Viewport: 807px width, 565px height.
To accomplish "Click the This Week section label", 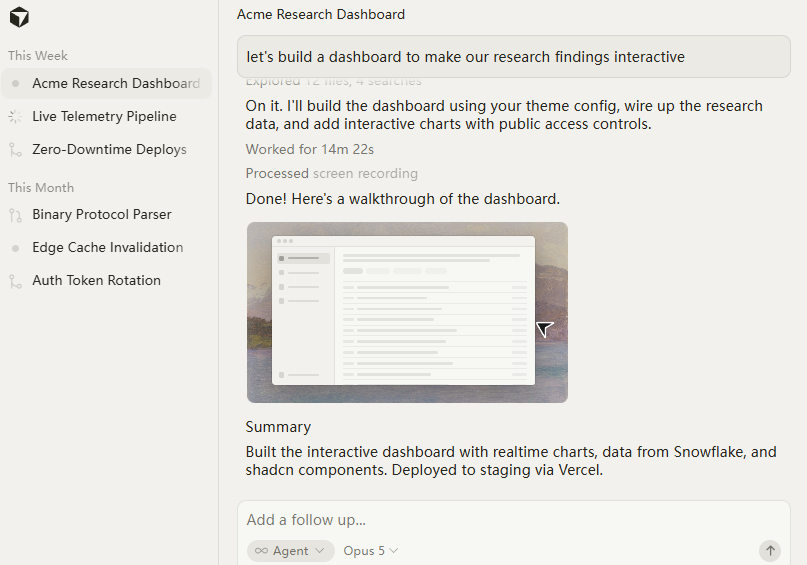I will [38, 56].
